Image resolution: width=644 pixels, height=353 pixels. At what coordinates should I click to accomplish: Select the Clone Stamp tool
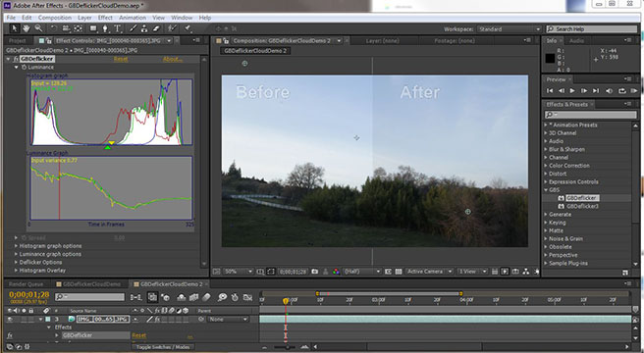(144, 28)
